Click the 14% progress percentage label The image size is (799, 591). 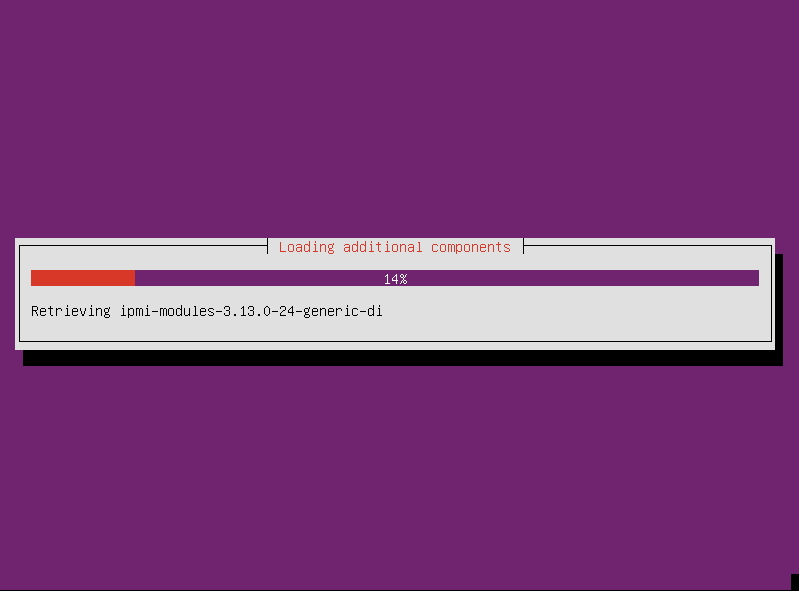click(x=395, y=279)
